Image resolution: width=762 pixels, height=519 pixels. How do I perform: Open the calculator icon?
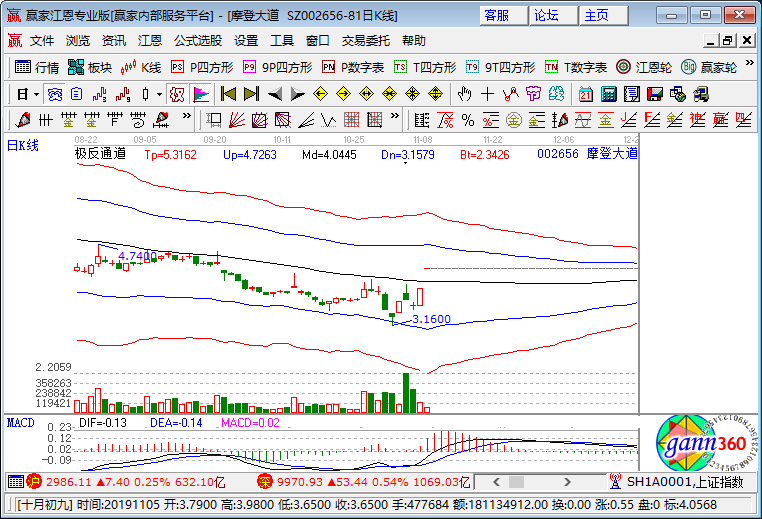click(x=608, y=94)
